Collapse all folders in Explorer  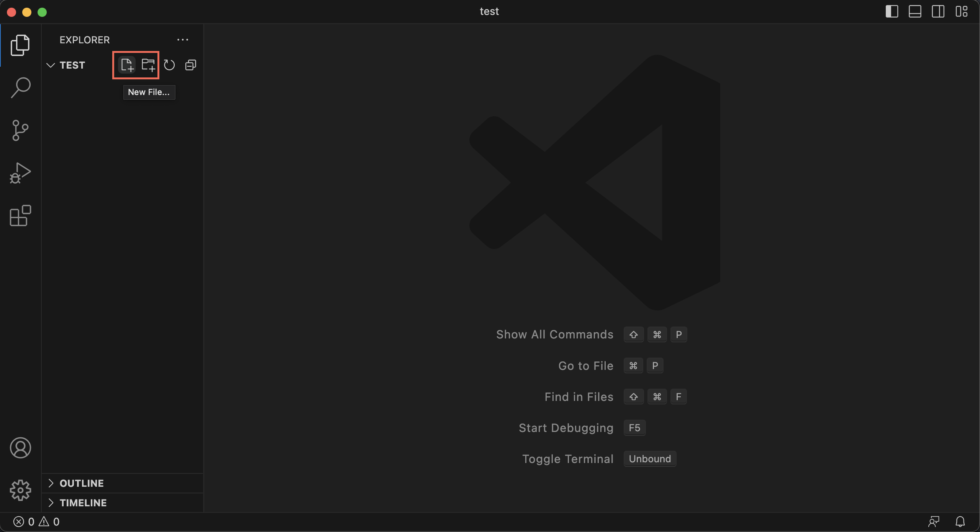[191, 65]
